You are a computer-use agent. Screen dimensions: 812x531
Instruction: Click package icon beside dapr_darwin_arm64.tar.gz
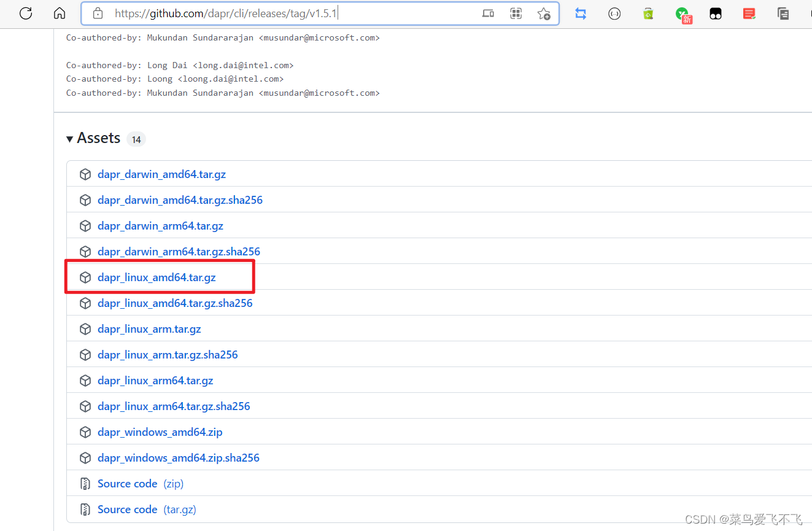[x=85, y=226]
